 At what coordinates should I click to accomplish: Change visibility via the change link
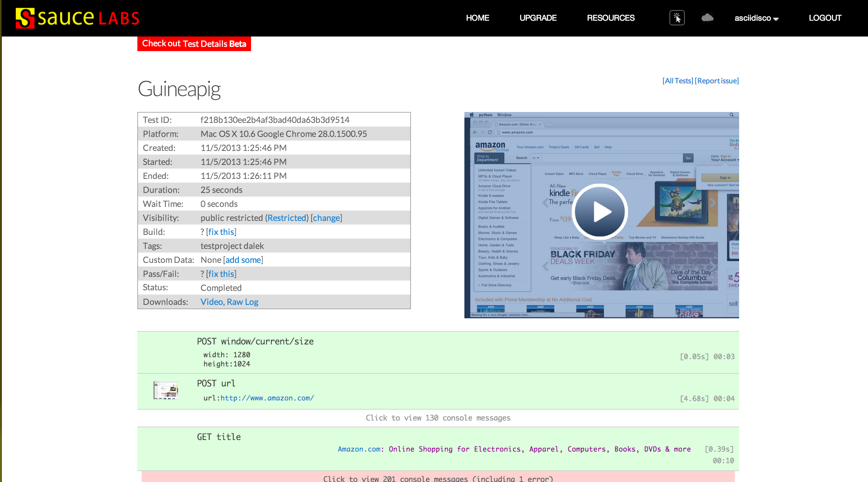[326, 218]
